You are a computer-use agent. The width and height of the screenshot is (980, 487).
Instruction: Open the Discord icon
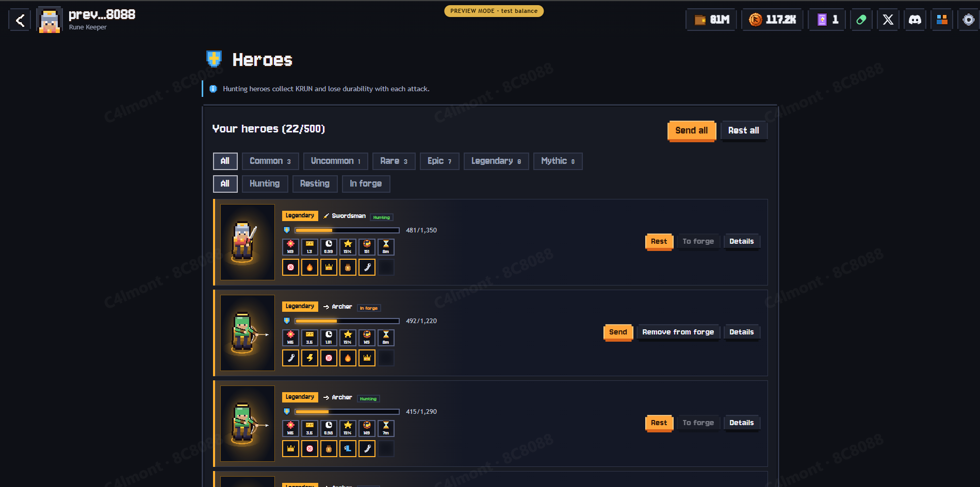click(915, 20)
